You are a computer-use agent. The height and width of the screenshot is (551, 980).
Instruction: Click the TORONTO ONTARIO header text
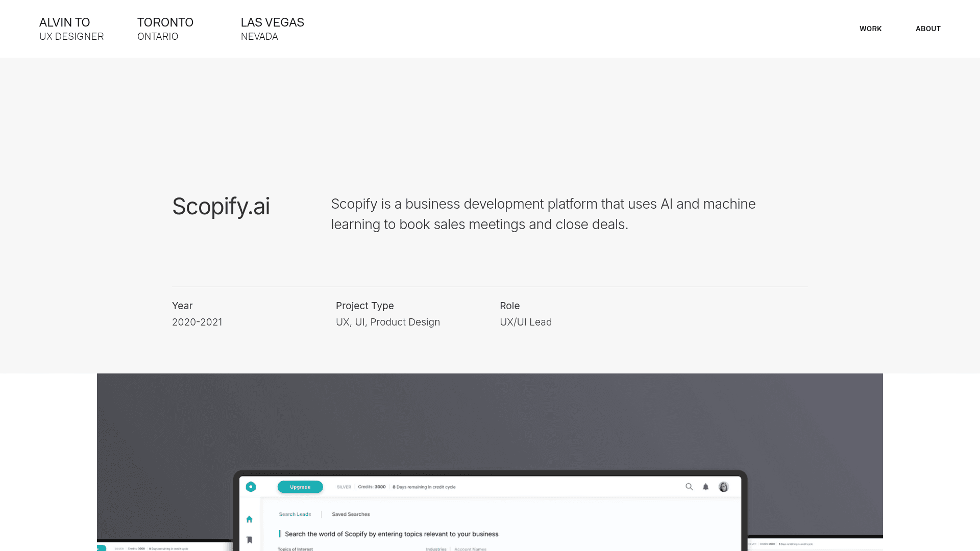coord(165,29)
